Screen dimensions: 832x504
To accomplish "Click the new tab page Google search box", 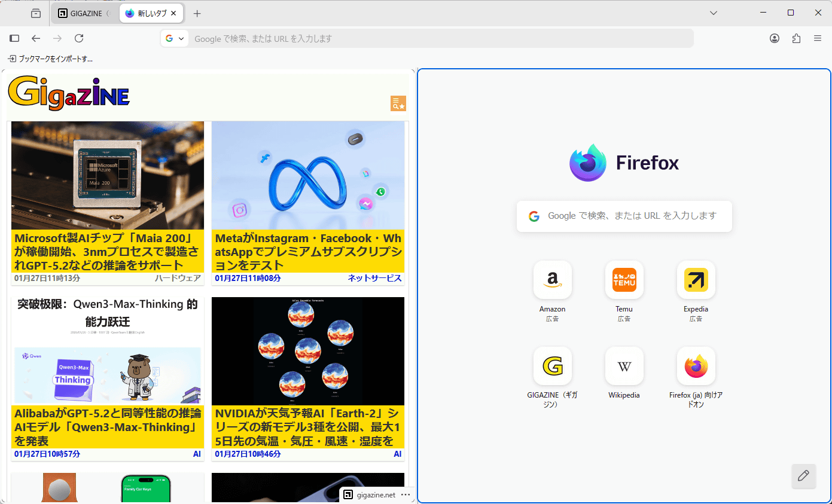I will tap(624, 216).
